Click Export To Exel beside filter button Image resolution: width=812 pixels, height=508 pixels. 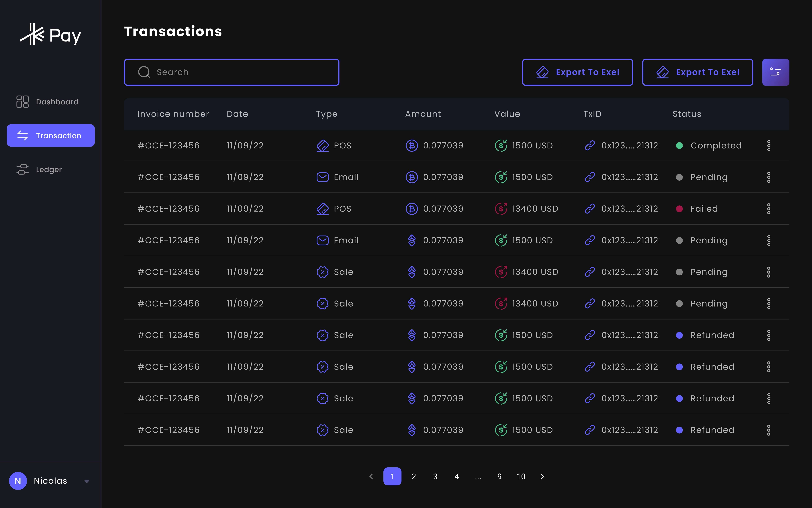pos(697,72)
